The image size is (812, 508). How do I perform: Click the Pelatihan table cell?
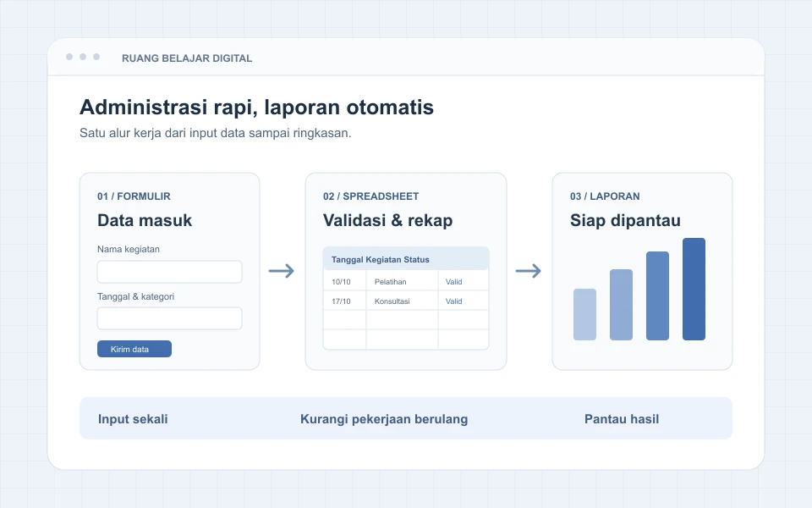pos(402,281)
